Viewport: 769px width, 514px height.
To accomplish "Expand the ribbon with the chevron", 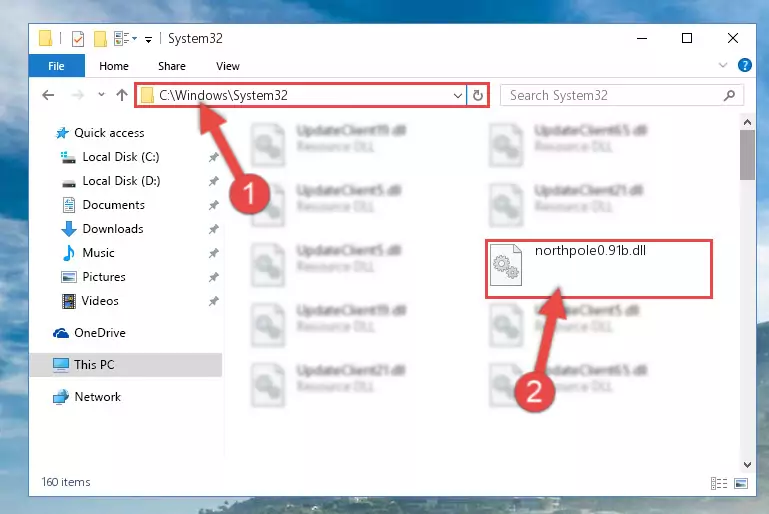I will coord(722,65).
